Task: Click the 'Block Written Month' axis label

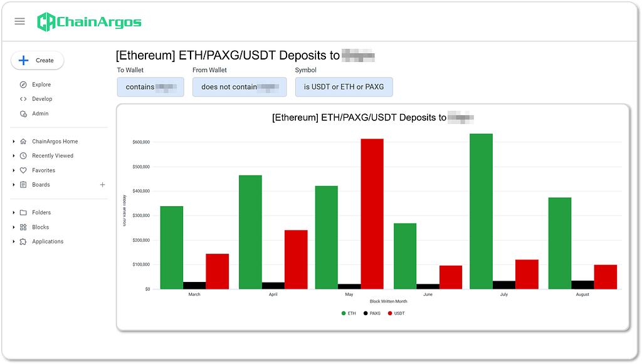Action: (389, 301)
